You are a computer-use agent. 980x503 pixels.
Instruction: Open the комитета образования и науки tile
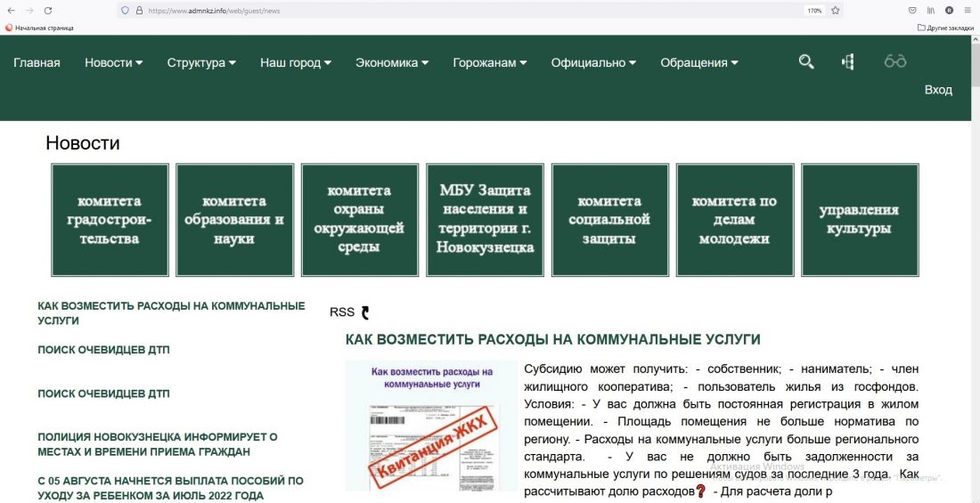[x=234, y=220]
